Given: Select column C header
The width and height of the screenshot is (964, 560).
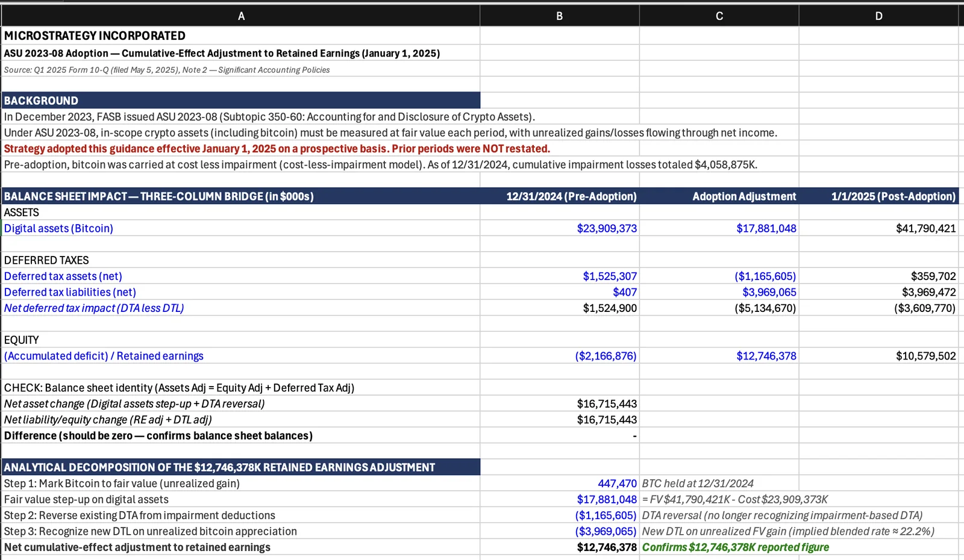Looking at the screenshot, I should (x=719, y=16).
